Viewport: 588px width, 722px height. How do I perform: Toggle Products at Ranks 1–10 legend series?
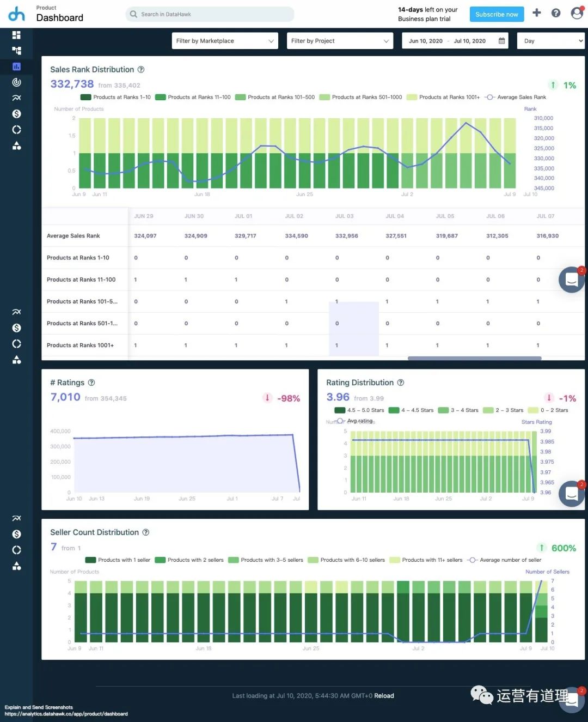[115, 98]
